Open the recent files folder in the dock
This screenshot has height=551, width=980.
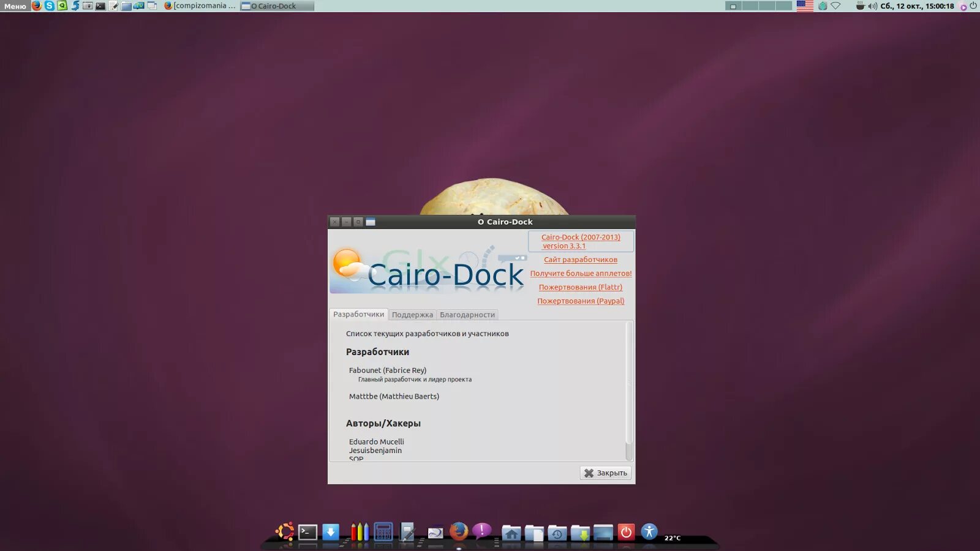[x=557, y=533]
